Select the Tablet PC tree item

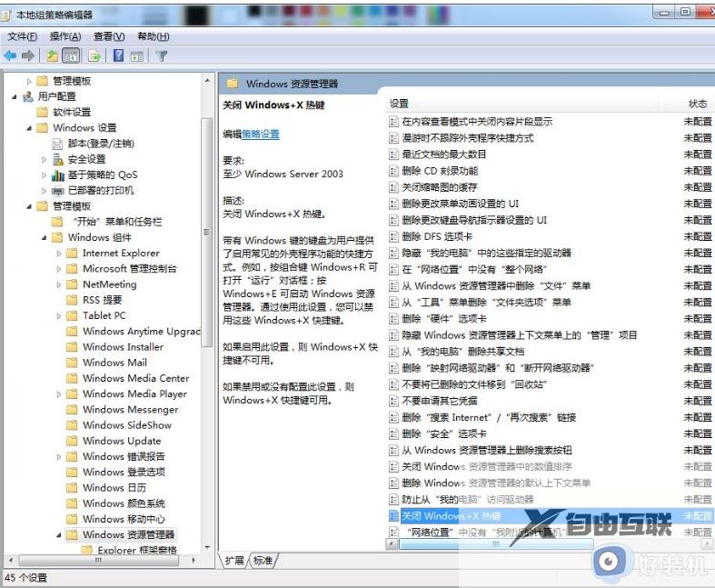104,315
